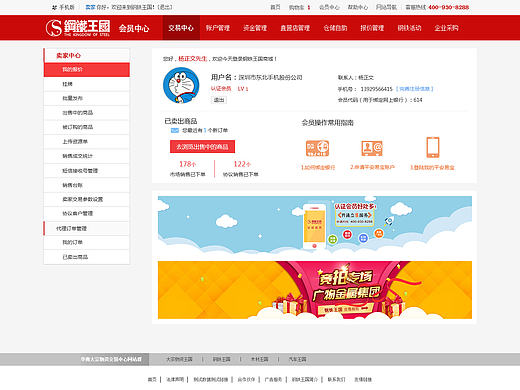Select 已卖出商品 in the sidebar
The width and height of the screenshot is (520, 390).
86,257
